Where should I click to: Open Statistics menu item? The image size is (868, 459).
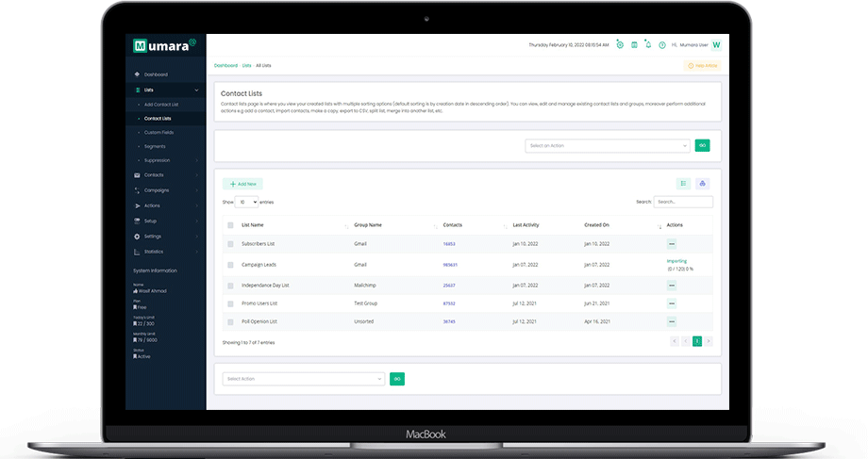(154, 252)
